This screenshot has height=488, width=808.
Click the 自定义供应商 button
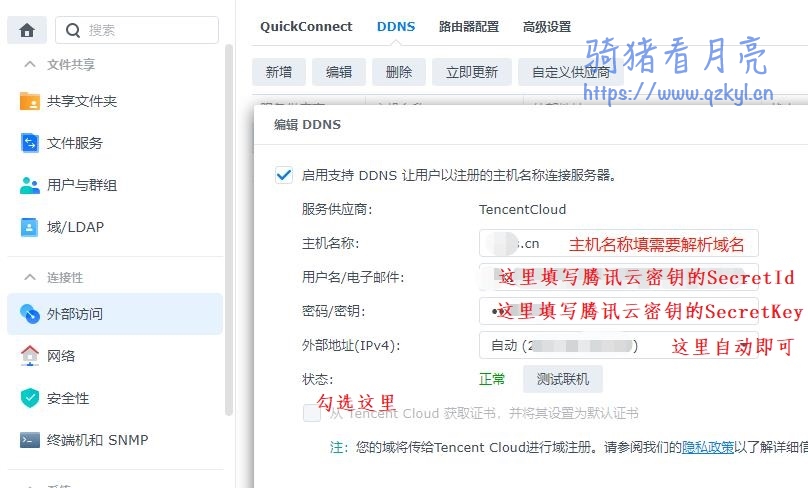coord(571,72)
